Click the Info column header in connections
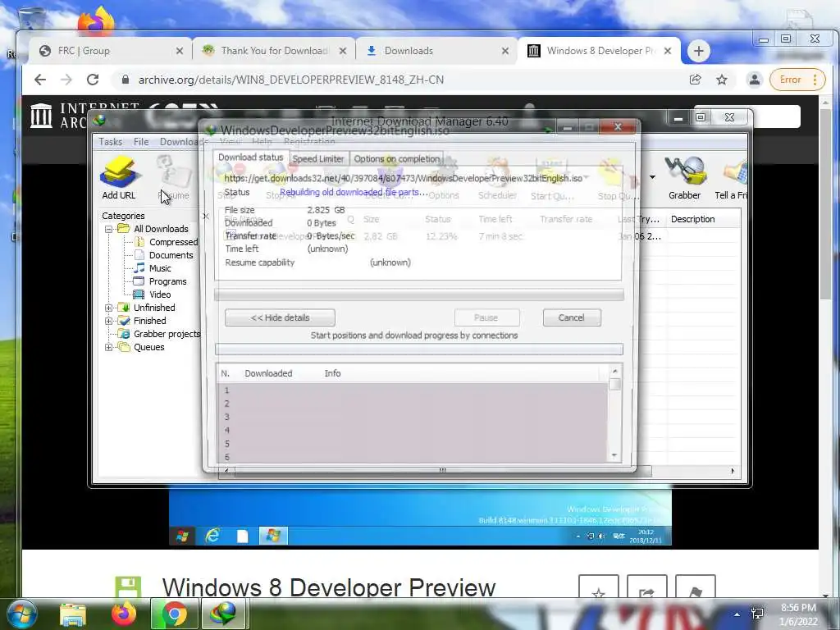Screen dimensions: 840x630 tap(332, 373)
